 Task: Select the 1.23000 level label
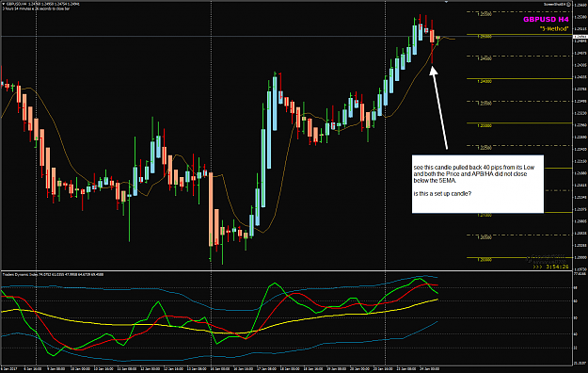click(x=485, y=126)
